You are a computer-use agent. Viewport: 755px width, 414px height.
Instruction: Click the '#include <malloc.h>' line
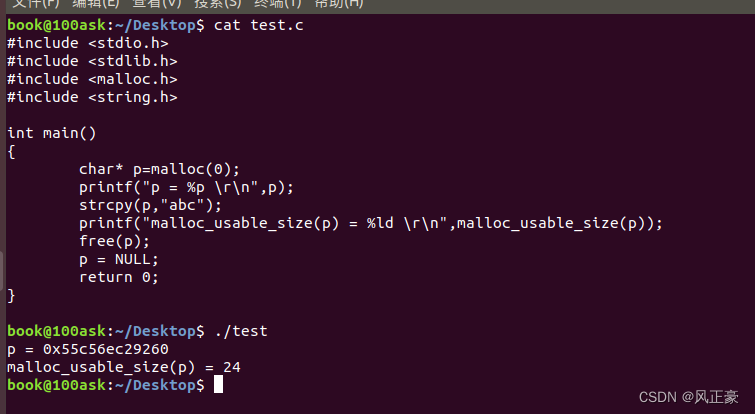(92, 79)
